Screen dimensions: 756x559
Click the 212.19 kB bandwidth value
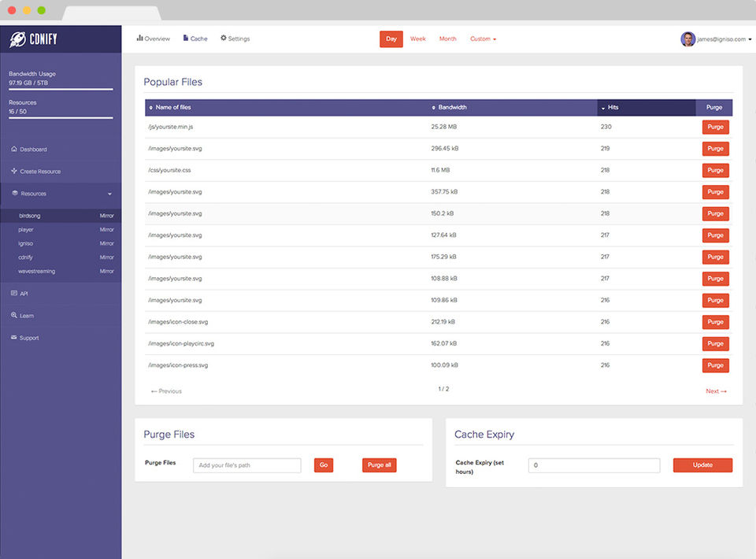coord(443,322)
